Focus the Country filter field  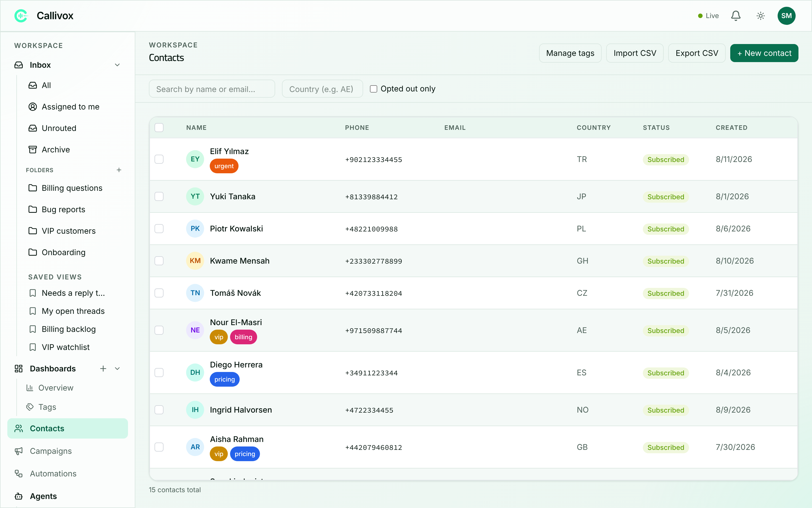(x=322, y=89)
